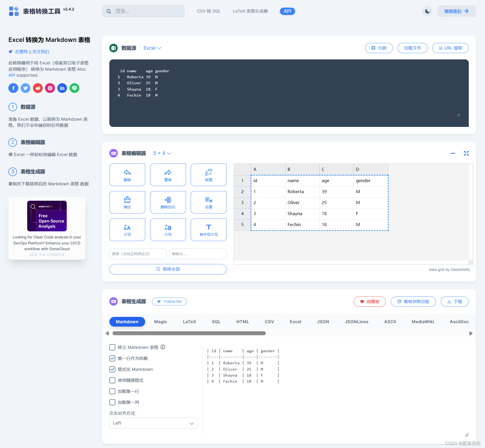Enable 使用精简格式 checkbox

(112, 380)
